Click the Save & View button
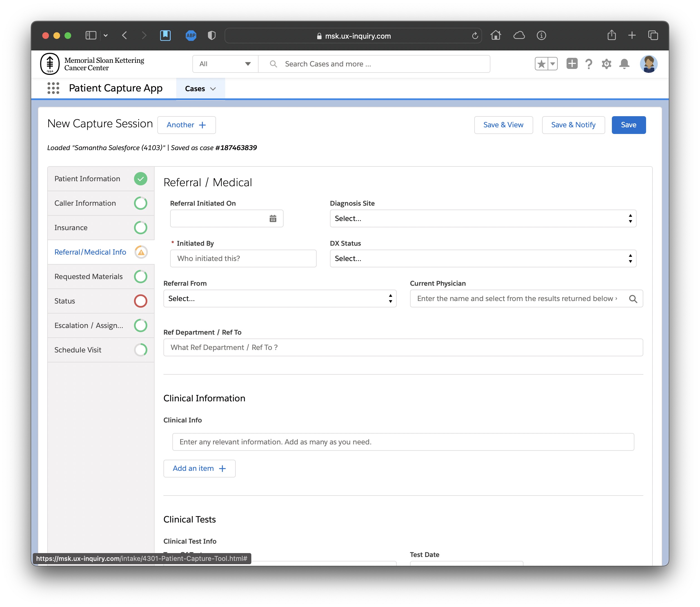 (503, 125)
